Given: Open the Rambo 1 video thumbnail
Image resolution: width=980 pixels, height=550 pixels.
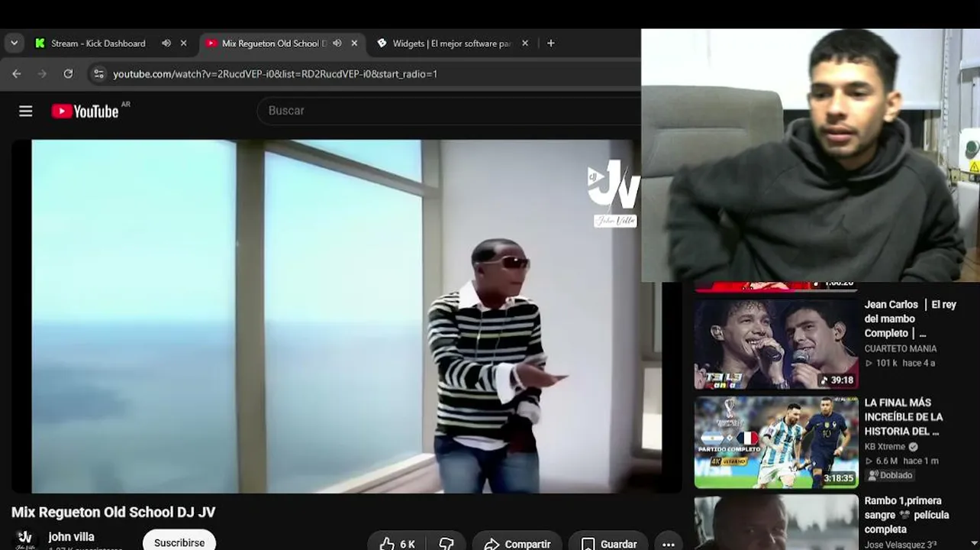Looking at the screenshot, I should pos(776,522).
